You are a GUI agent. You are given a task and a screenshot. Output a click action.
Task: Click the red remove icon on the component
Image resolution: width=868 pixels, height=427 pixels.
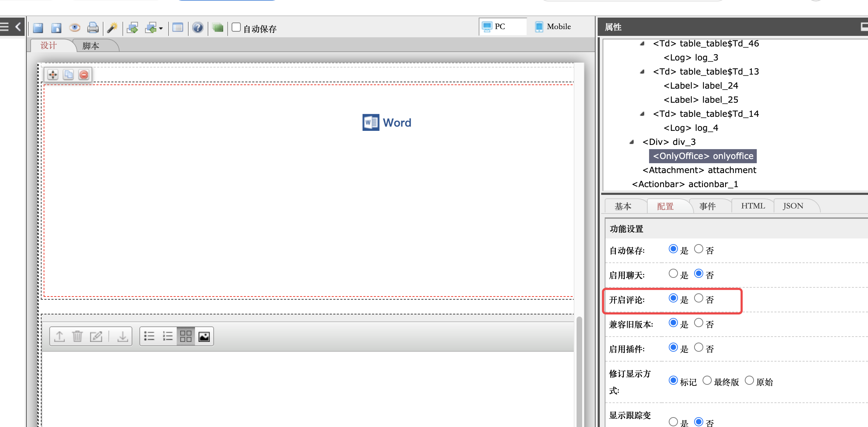pos(84,75)
